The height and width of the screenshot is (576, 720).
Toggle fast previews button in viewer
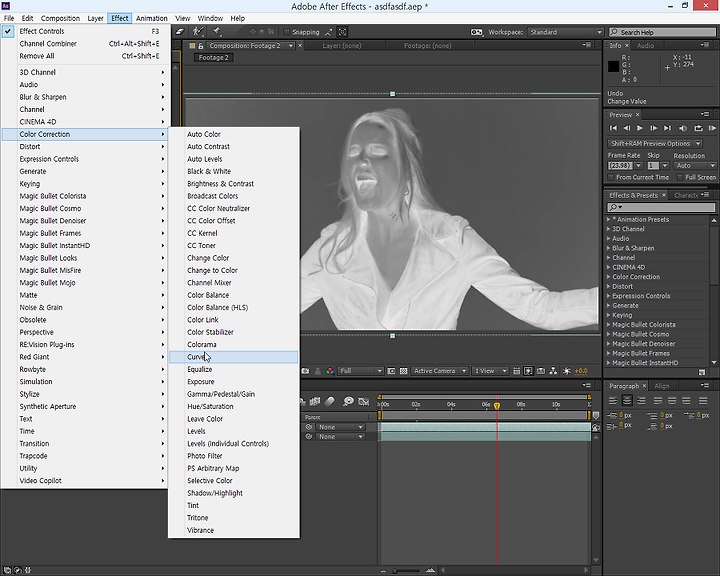[529, 371]
